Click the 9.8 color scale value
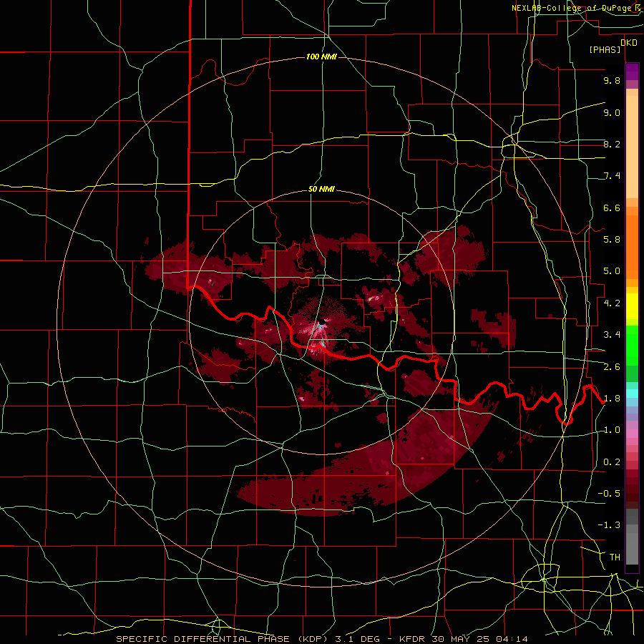The height and width of the screenshot is (644, 644). (x=612, y=80)
